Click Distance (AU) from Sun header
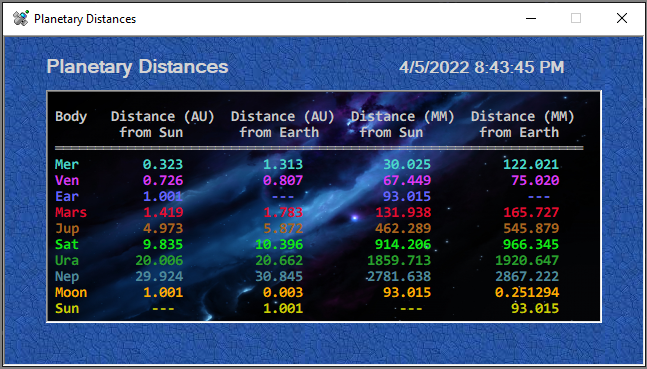The width and height of the screenshot is (647, 369). 163,124
